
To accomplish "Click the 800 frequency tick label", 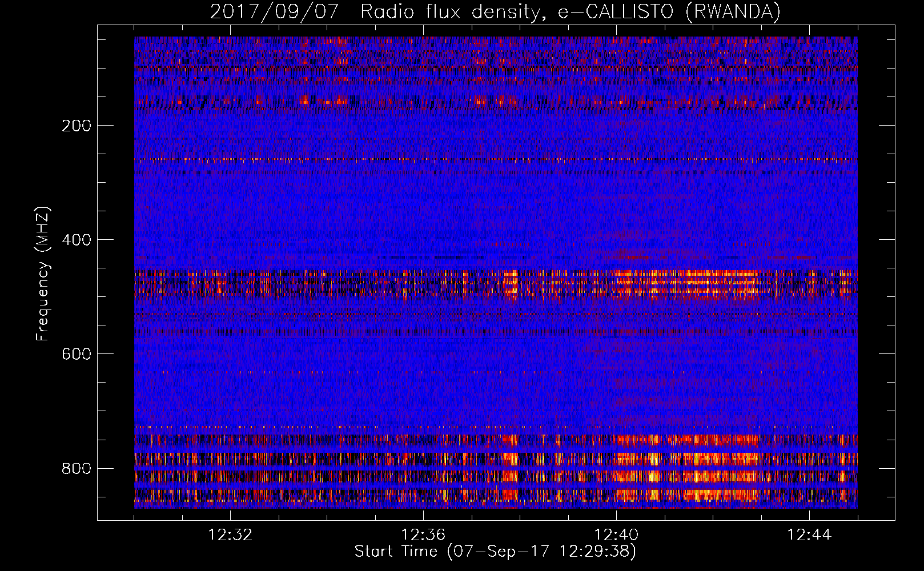I will tap(77, 468).
